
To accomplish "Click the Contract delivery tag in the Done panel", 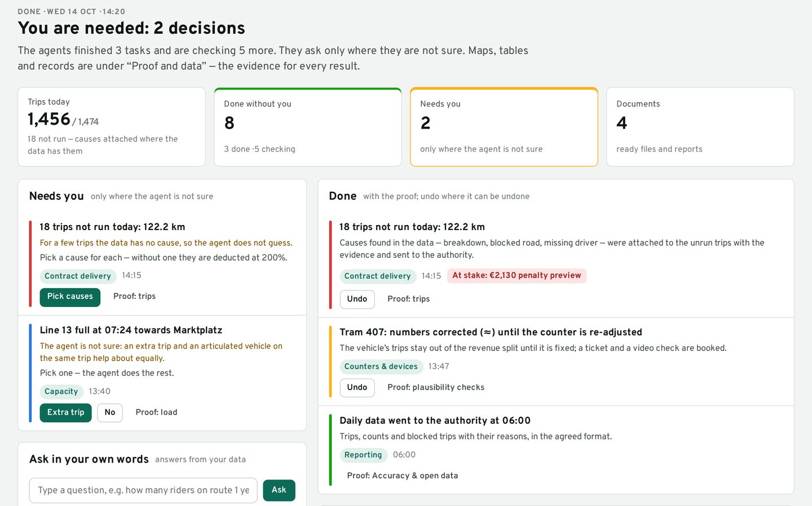I will click(x=378, y=276).
